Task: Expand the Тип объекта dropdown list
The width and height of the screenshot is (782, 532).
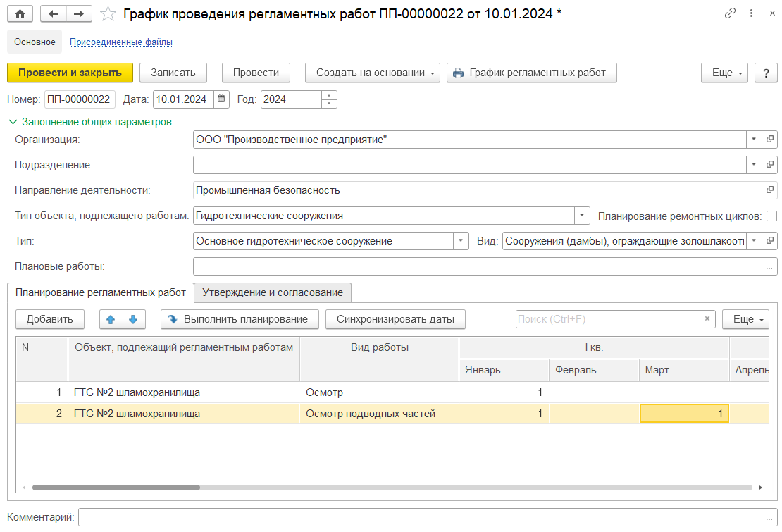Action: 582,216
